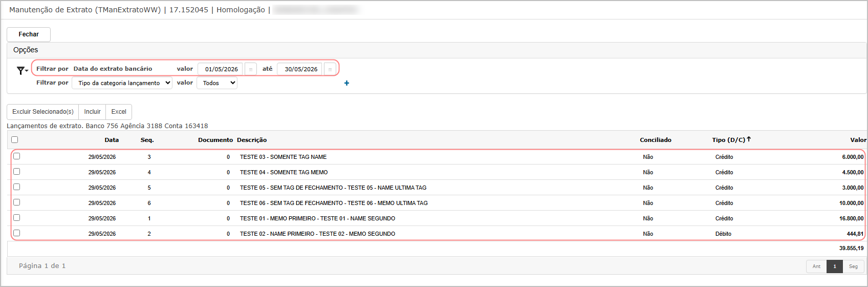
Task: Click description TESTE 03 - SOMENTE TAG NAME
Action: point(283,157)
